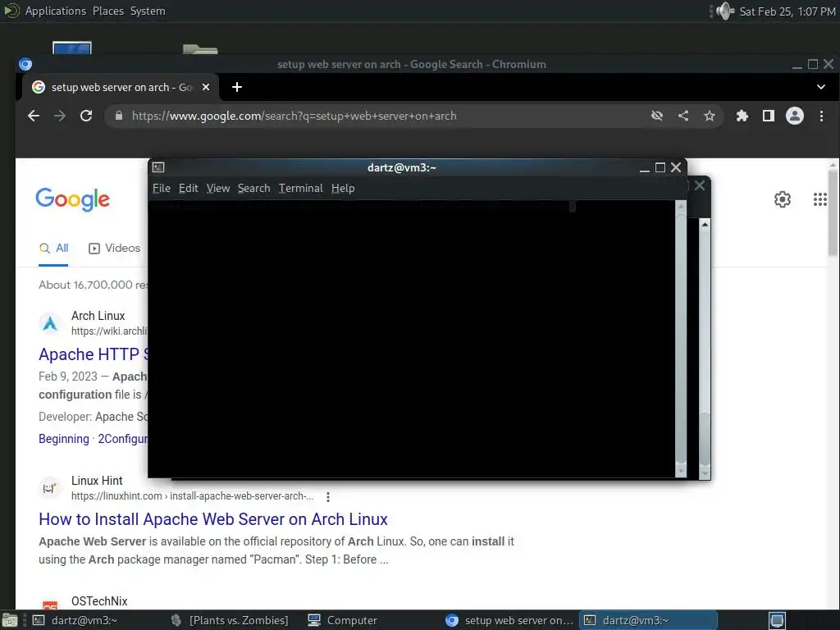
Task: Click the OSTechNix result source name
Action: coord(99,601)
